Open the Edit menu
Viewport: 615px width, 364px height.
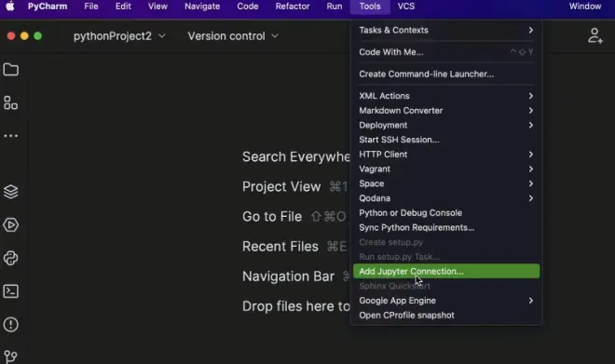pos(123,7)
